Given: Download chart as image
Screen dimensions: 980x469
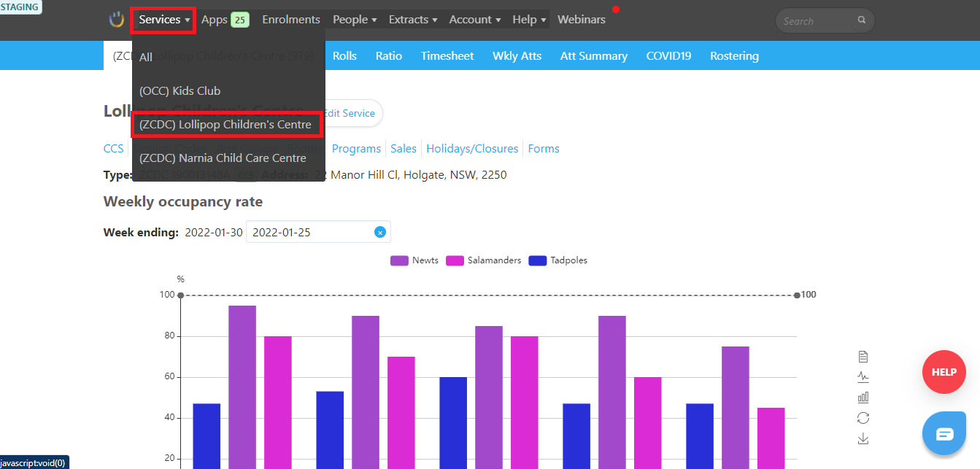Looking at the screenshot, I should point(863,438).
